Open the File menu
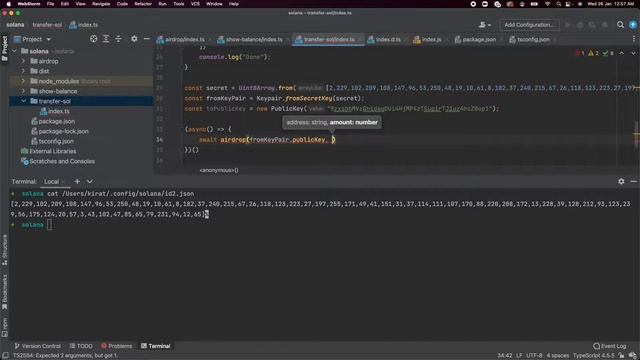This screenshot has height=360, width=640. click(50, 4)
